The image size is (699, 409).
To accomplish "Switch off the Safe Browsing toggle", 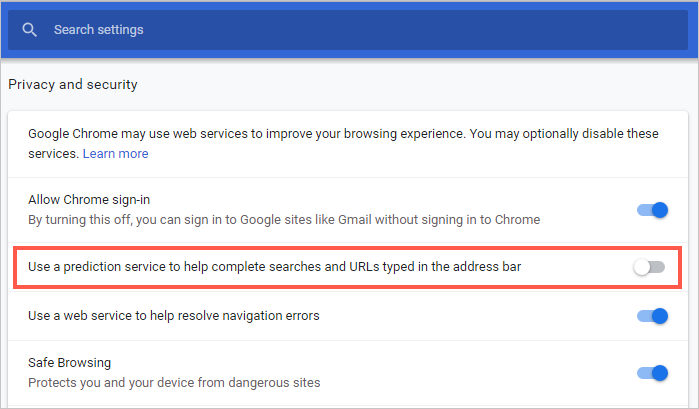I will 652,373.
